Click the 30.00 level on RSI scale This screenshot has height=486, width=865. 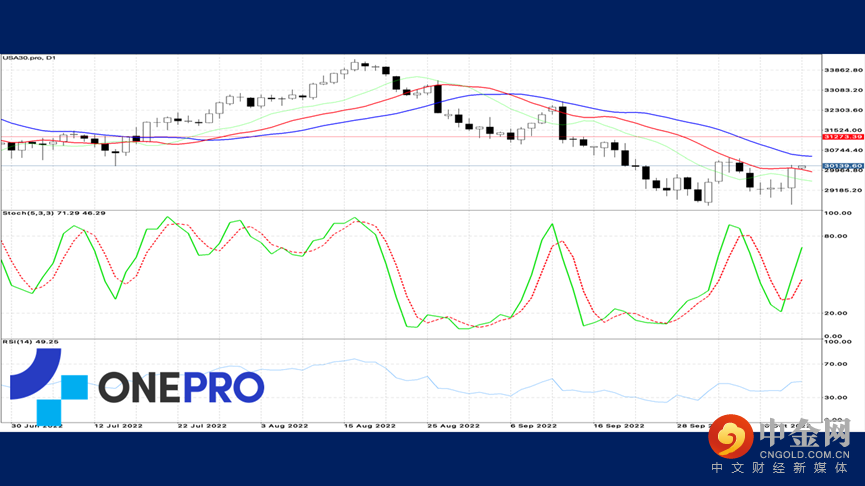[836, 397]
